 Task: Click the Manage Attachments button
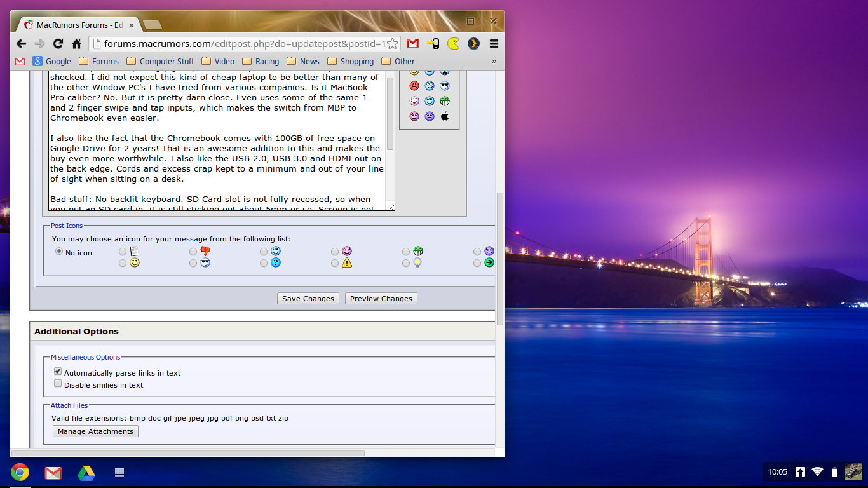[95, 431]
